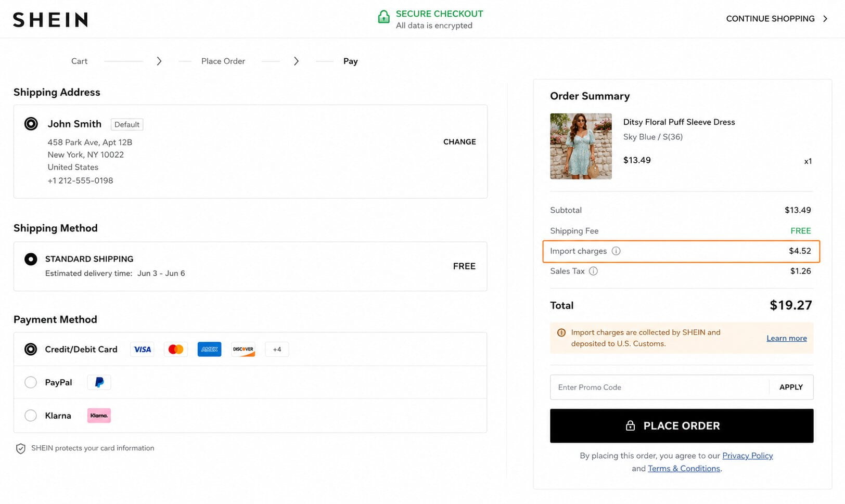Click the green FREE shipping fee value
This screenshot has height=504, width=845.
point(801,231)
